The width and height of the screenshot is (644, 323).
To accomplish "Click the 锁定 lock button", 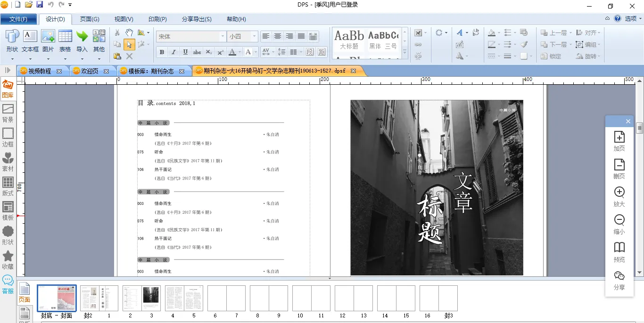I will coord(551,56).
